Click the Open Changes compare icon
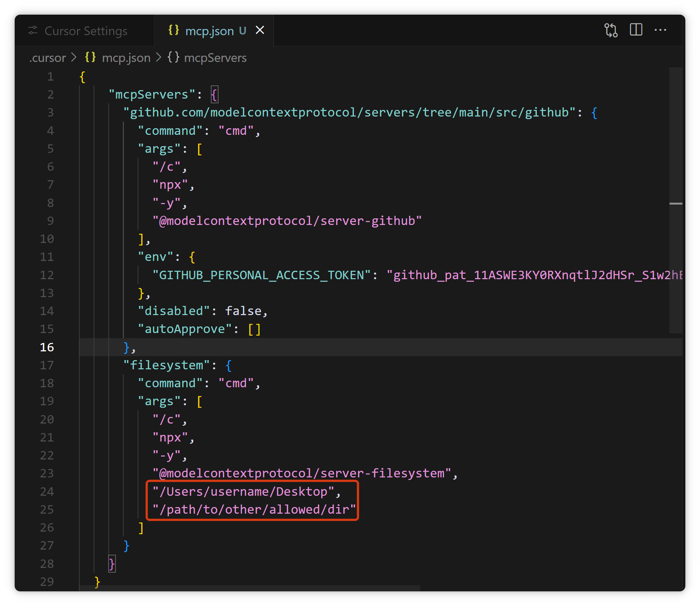The width and height of the screenshot is (700, 606). tap(611, 30)
